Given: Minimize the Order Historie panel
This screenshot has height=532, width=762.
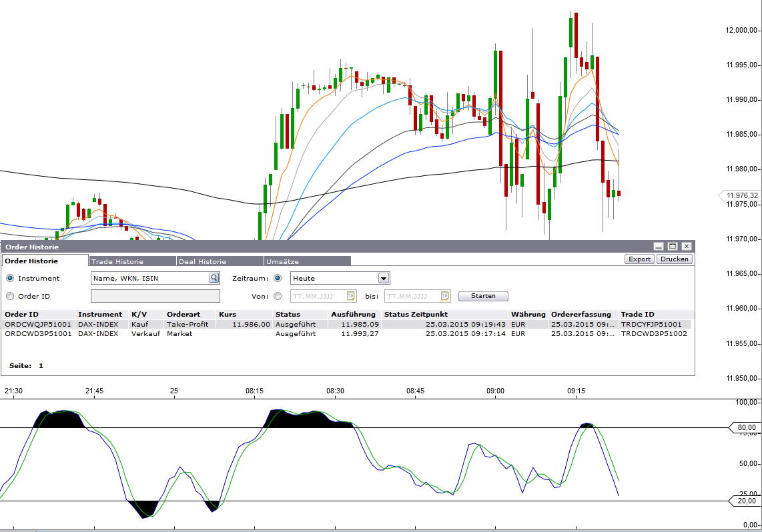Looking at the screenshot, I should point(659,247).
